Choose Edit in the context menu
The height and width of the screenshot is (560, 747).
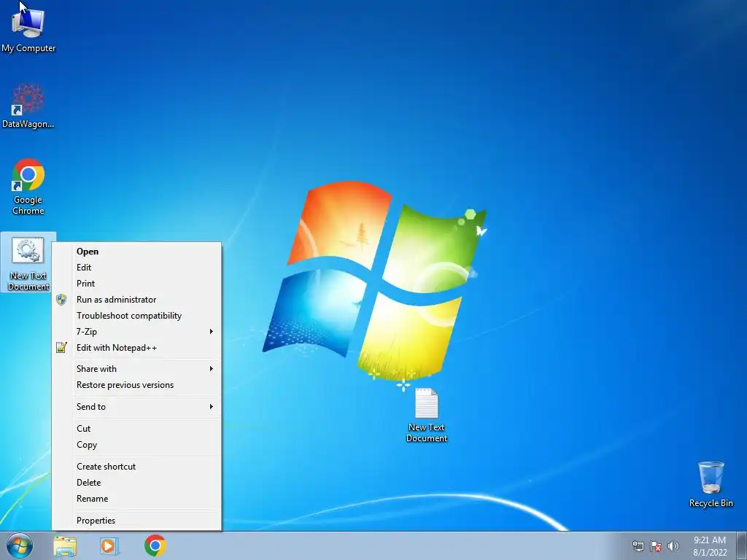coord(136,268)
